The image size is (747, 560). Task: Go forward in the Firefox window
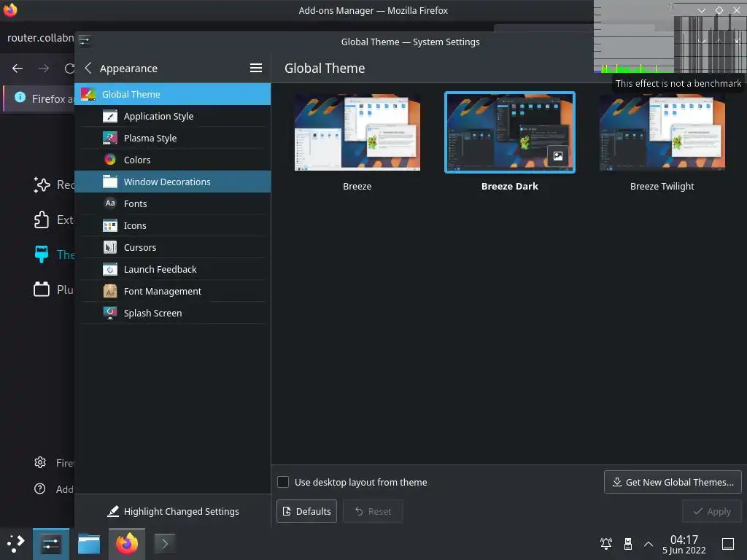tap(44, 69)
